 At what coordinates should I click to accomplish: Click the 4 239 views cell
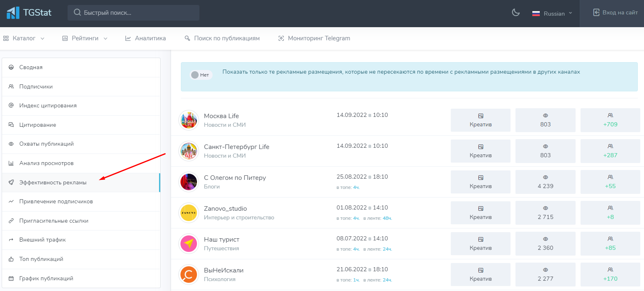(x=546, y=182)
